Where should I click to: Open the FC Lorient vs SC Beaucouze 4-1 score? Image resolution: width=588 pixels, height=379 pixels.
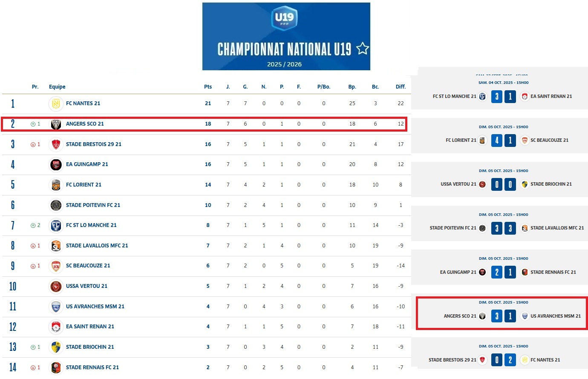coord(503,140)
